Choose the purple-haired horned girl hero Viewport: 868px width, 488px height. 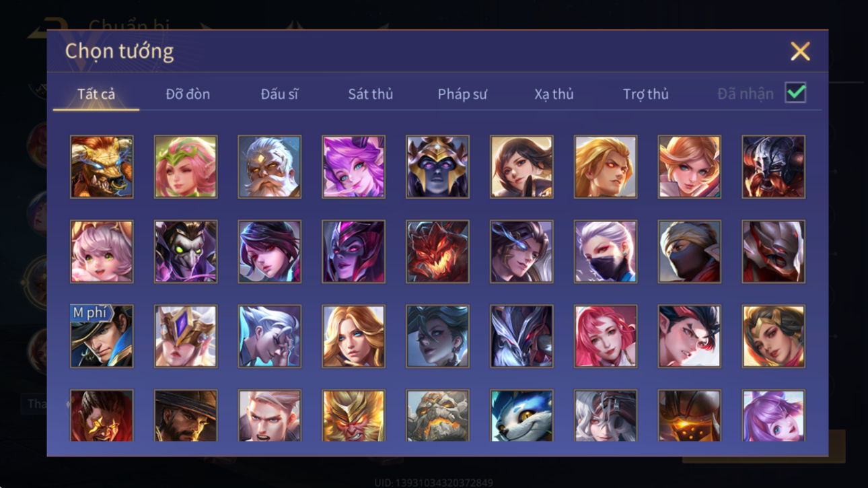[x=353, y=167]
